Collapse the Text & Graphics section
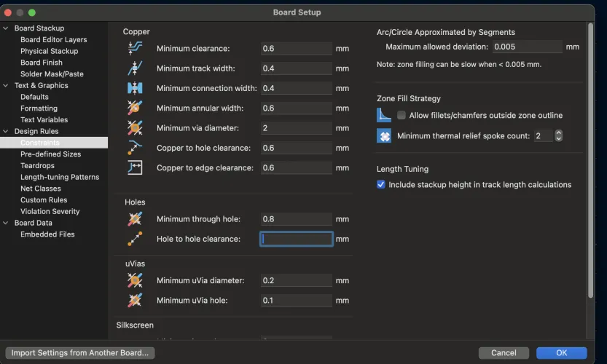 (x=7, y=86)
